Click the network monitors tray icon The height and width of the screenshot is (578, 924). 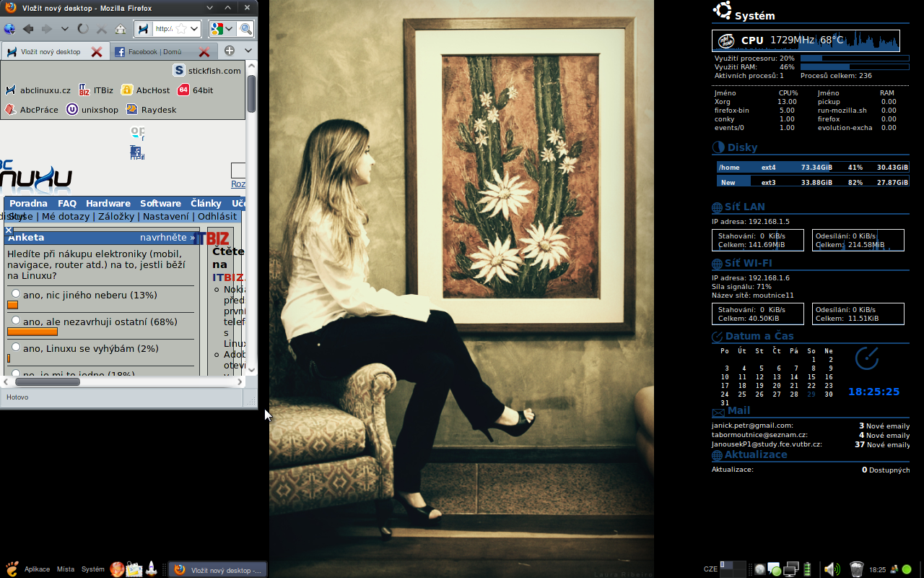point(791,569)
